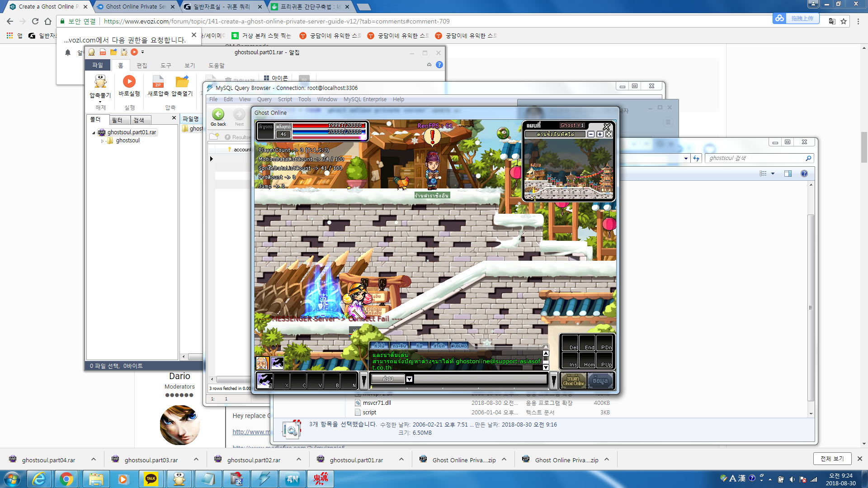Collapse the ghostsoul.part01.rar tree node
The width and height of the screenshot is (868, 488).
94,133
